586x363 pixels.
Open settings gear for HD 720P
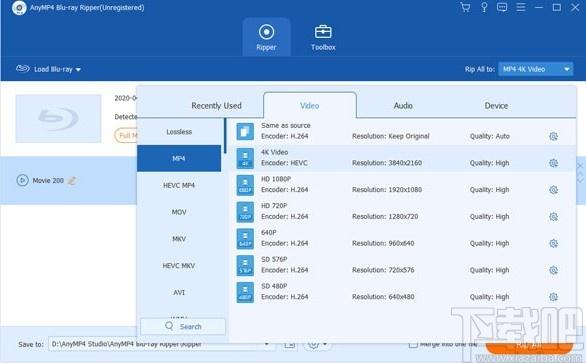[x=553, y=216]
